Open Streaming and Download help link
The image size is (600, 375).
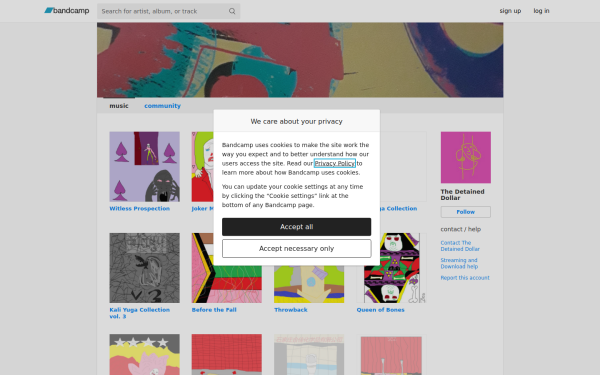459,263
